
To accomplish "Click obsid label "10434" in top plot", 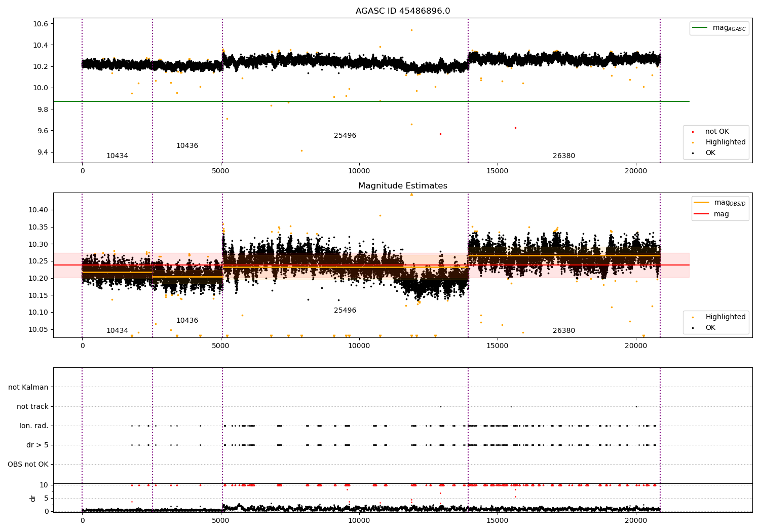I will pos(117,156).
